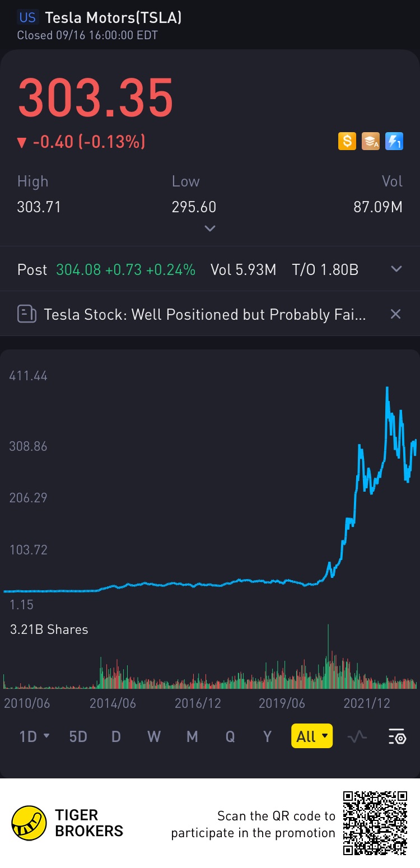420x868 pixels.
Task: Toggle the indicator wave line icon
Action: (x=357, y=737)
